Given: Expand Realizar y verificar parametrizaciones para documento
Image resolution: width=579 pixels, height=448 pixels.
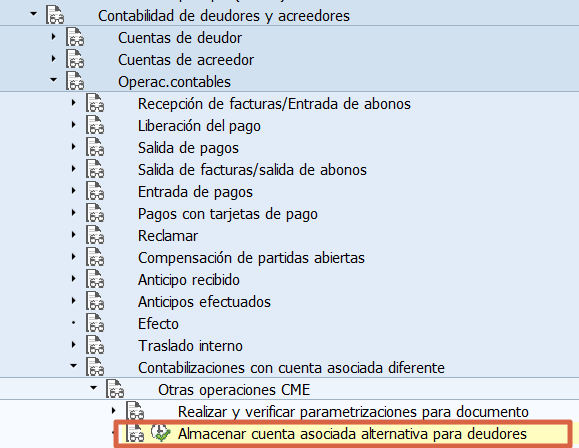Looking at the screenshot, I should click(x=113, y=410).
